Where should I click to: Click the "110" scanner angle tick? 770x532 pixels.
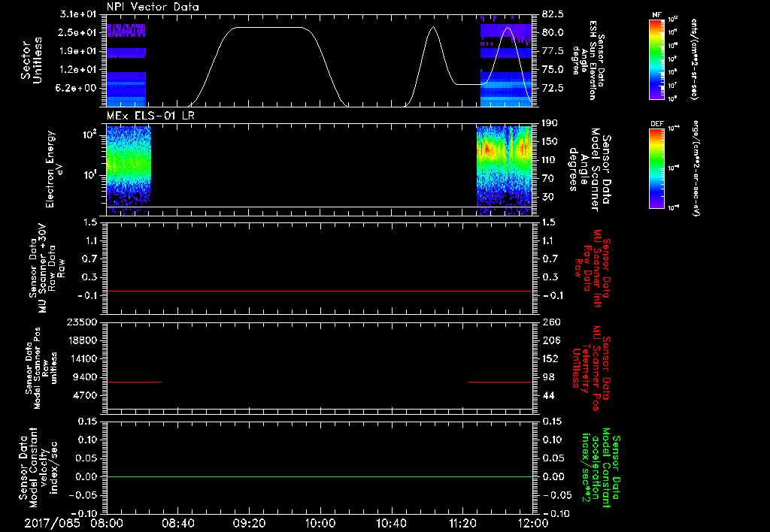550,160
